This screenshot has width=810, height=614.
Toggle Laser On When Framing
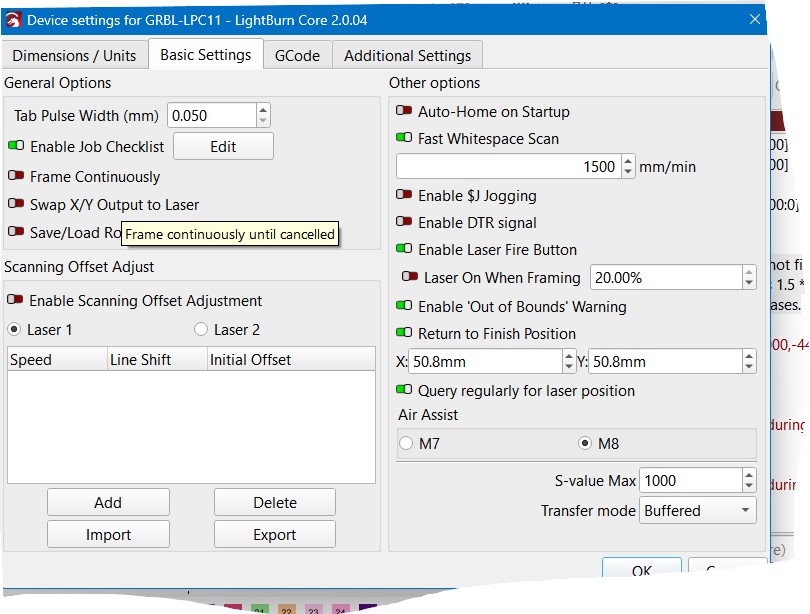(410, 277)
